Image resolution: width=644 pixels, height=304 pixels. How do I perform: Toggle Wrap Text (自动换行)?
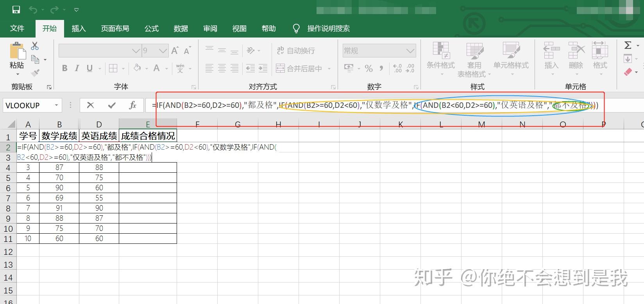(296, 50)
